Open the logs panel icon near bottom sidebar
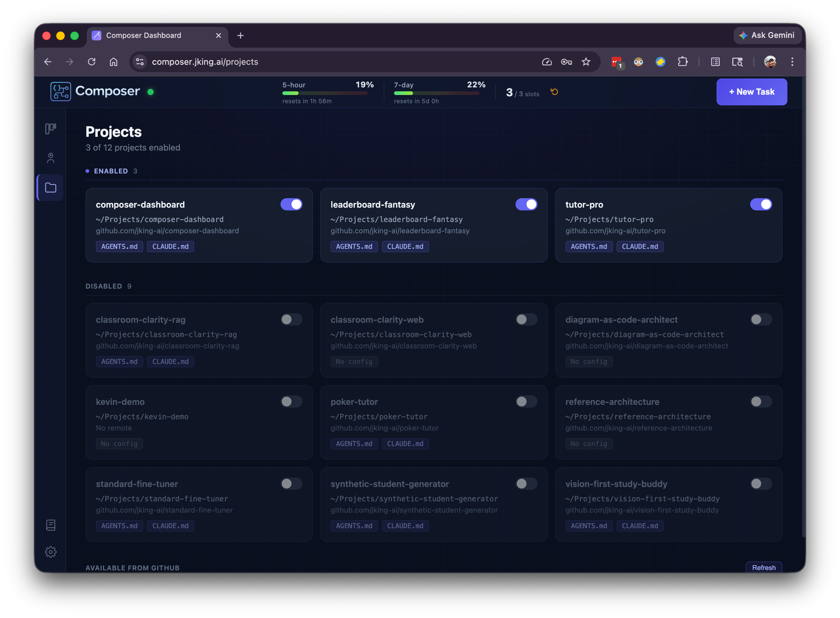Viewport: 840px width, 618px height. [x=50, y=525]
